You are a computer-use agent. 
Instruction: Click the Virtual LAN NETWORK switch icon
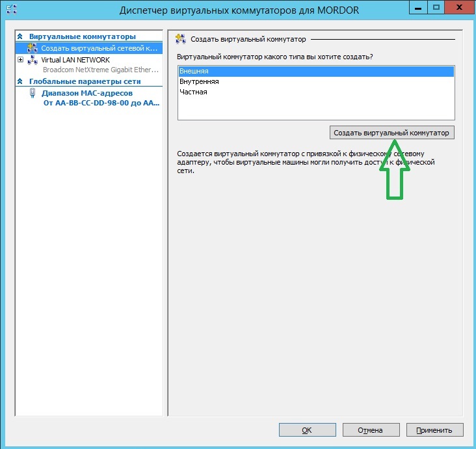click(33, 60)
